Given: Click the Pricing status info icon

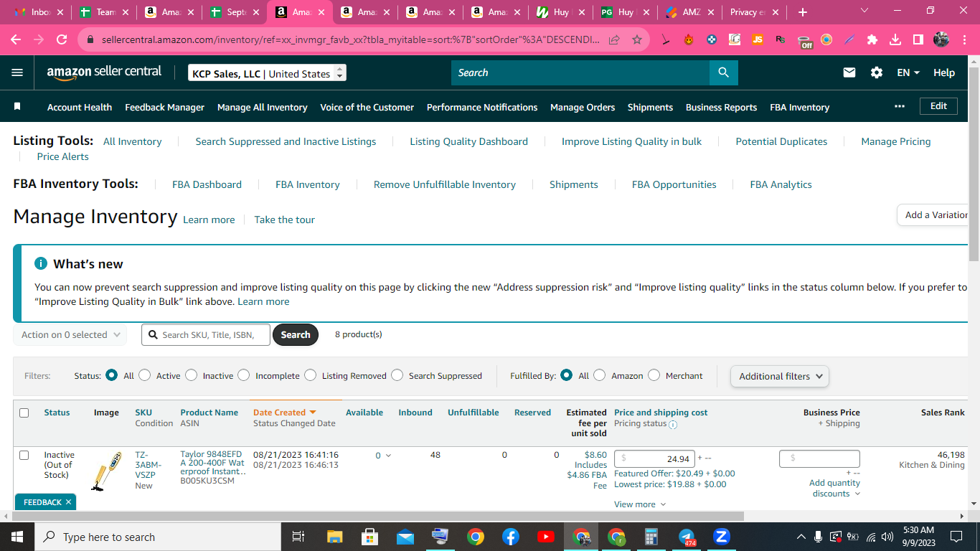Looking at the screenshot, I should [x=673, y=424].
